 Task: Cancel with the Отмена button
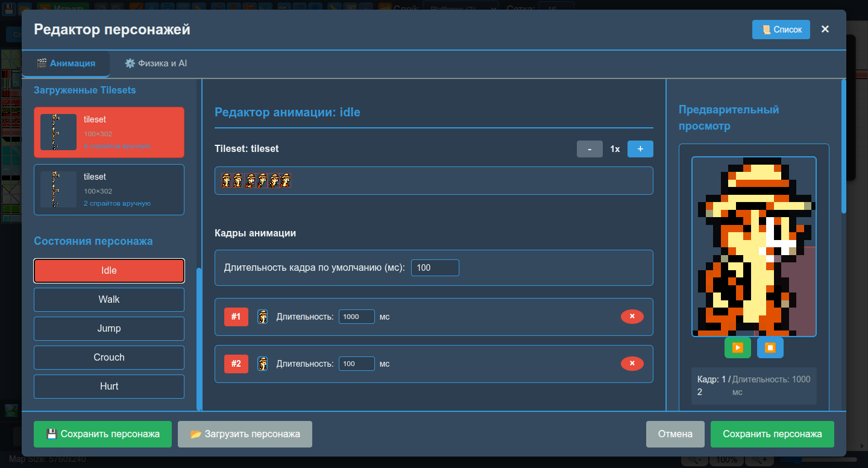click(675, 434)
